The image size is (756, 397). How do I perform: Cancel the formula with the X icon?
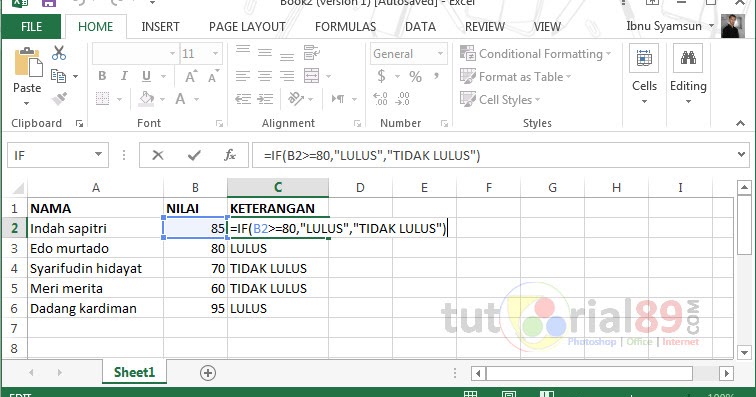[x=158, y=155]
